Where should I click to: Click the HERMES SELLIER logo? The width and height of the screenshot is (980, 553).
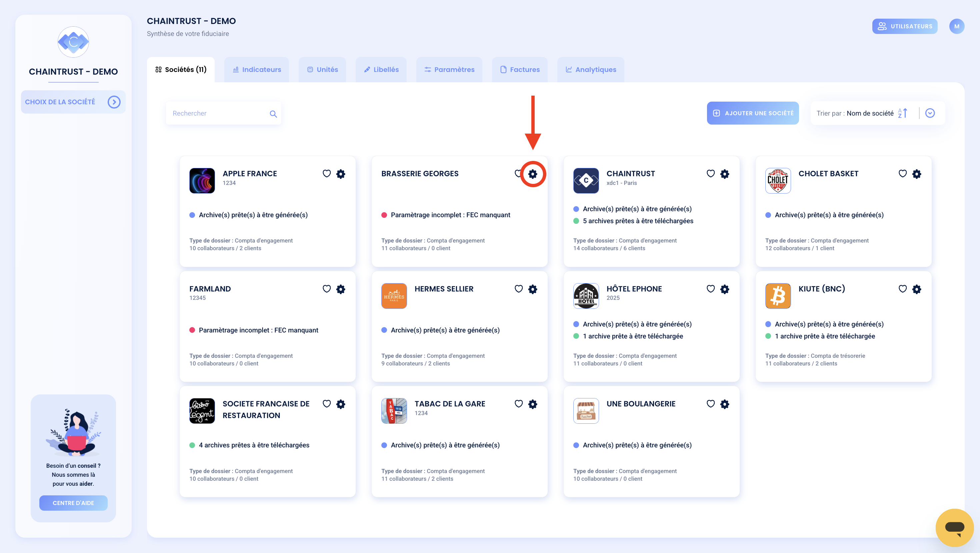394,296
